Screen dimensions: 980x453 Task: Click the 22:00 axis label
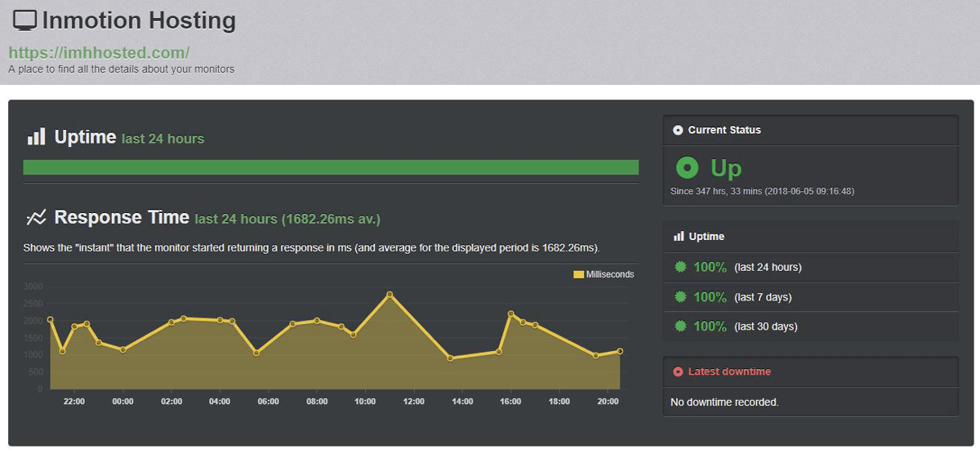74,402
